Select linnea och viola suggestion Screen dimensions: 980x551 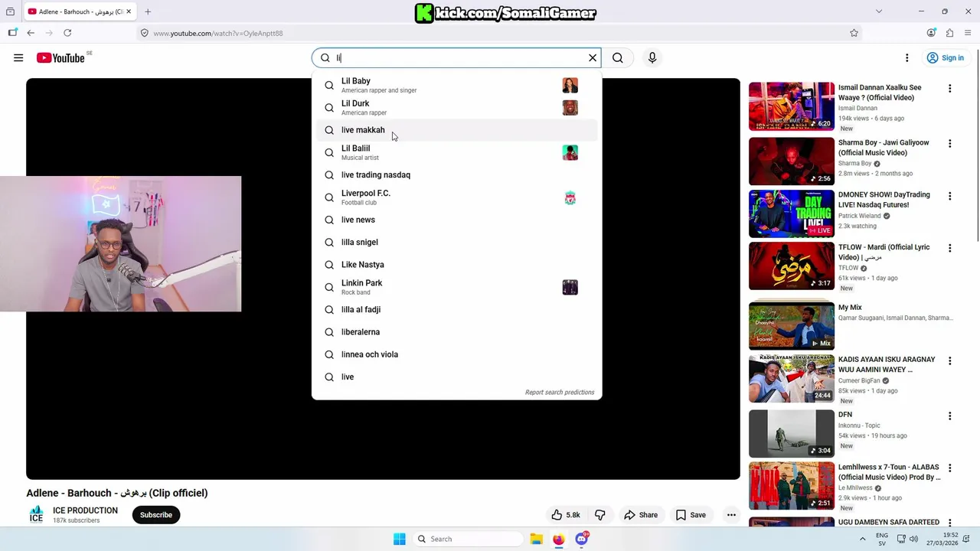click(x=457, y=354)
